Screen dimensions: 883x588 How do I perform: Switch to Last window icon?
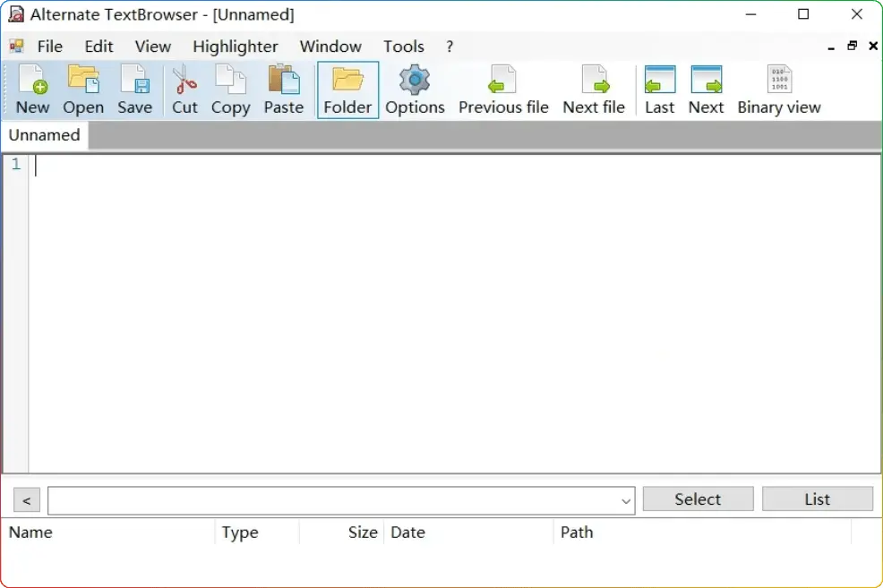[x=659, y=90]
